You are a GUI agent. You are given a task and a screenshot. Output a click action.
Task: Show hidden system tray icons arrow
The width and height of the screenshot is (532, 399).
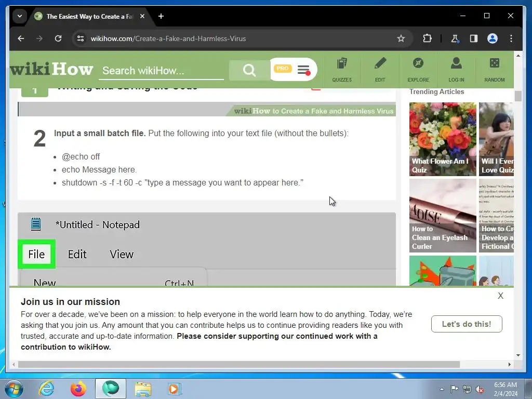442,389
